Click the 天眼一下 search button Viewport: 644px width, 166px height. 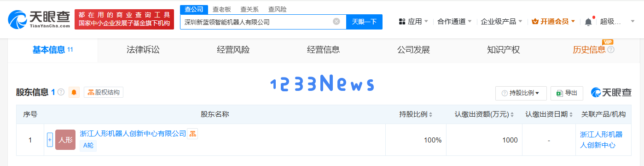(364, 22)
